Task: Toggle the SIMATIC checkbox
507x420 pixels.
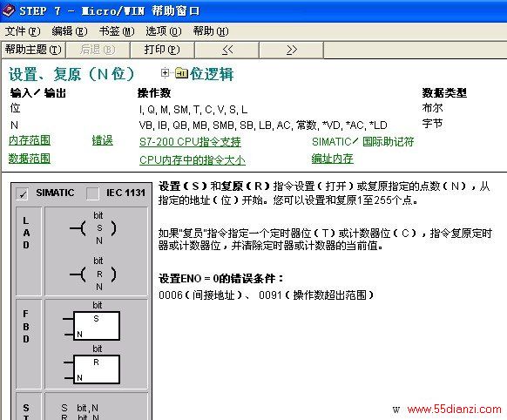Action: point(22,193)
